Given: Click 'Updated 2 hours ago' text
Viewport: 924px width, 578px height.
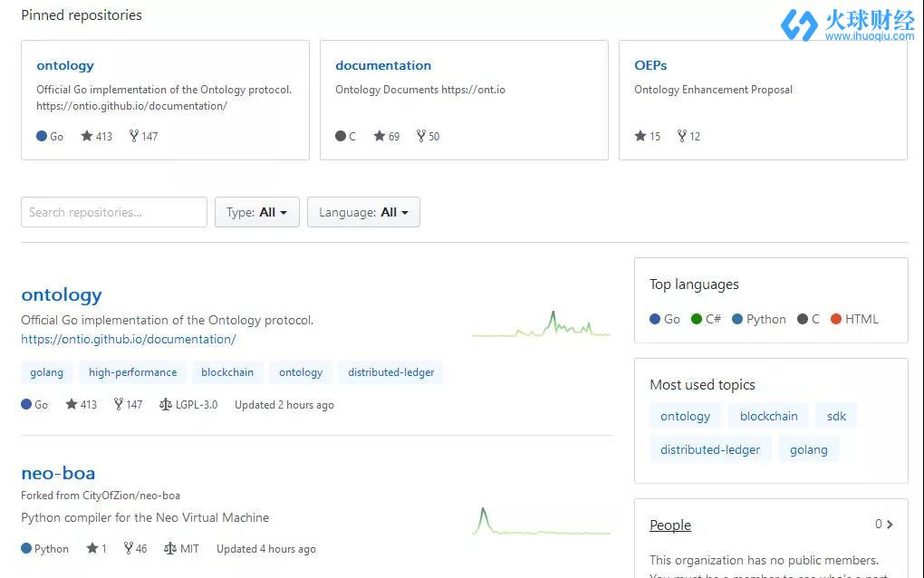Looking at the screenshot, I should tap(284, 405).
